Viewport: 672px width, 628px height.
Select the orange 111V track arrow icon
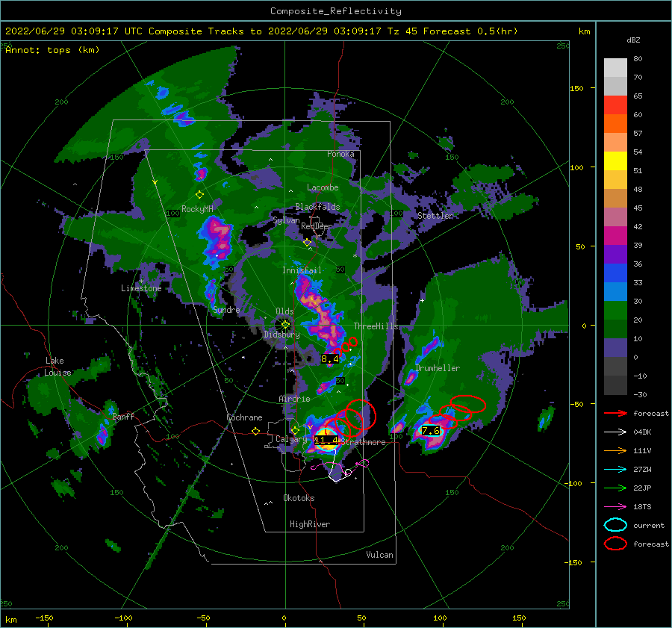(x=615, y=450)
